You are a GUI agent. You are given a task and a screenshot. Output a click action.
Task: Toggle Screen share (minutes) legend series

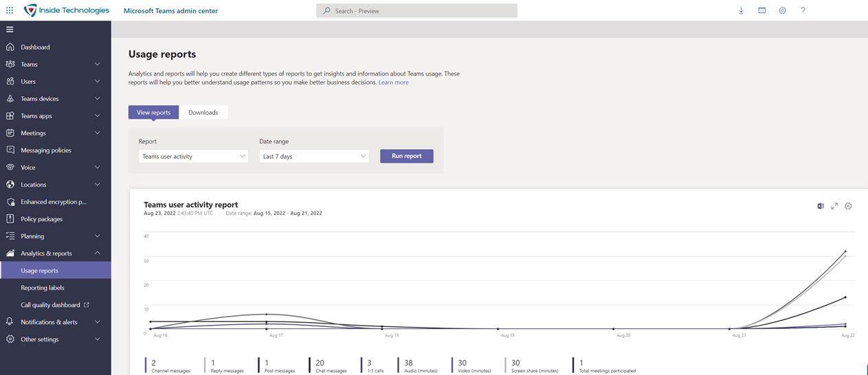[532, 365]
